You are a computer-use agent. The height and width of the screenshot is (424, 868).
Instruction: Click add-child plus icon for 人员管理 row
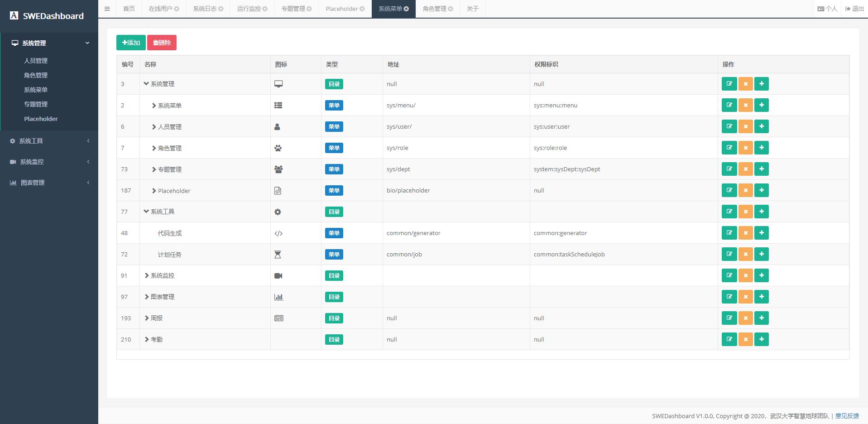click(762, 126)
